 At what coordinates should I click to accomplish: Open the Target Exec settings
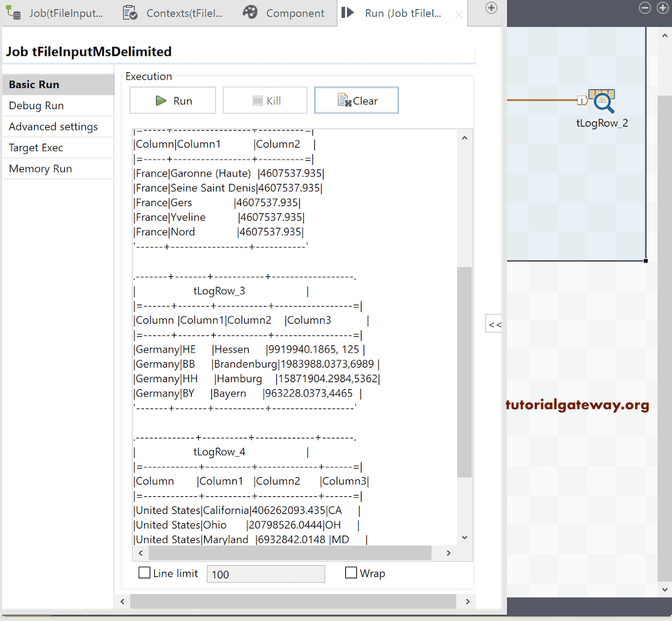tap(35, 147)
